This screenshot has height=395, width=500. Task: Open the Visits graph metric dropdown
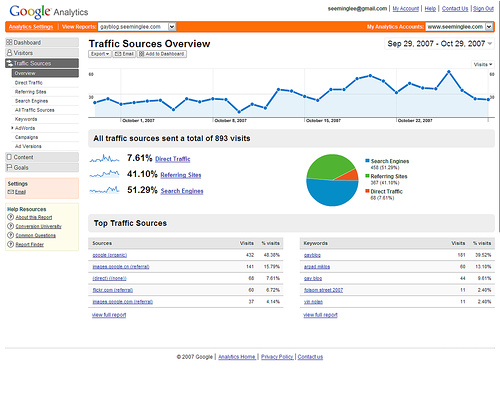coord(483,64)
